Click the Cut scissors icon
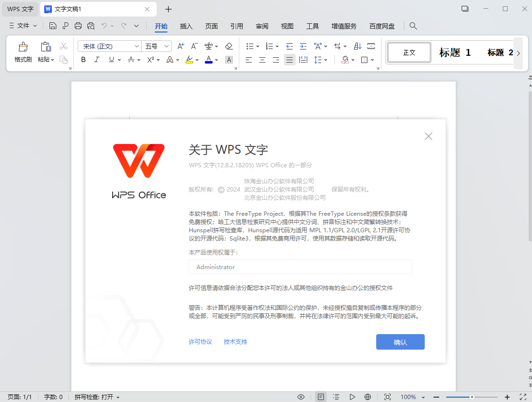The width and height of the screenshot is (532, 402). [x=64, y=46]
